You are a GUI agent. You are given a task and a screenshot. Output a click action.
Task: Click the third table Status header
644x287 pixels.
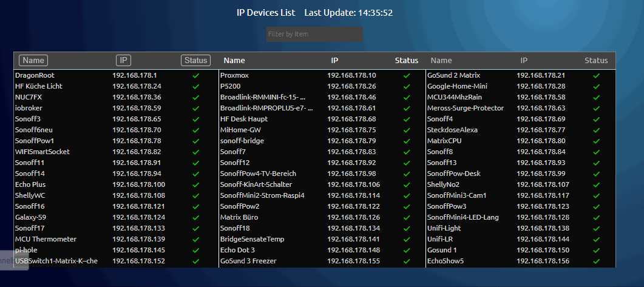click(x=597, y=60)
